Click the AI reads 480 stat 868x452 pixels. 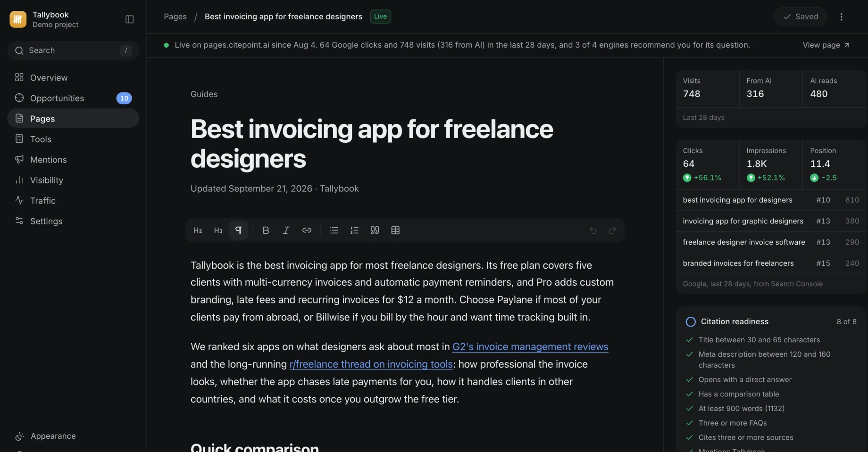tap(835, 89)
